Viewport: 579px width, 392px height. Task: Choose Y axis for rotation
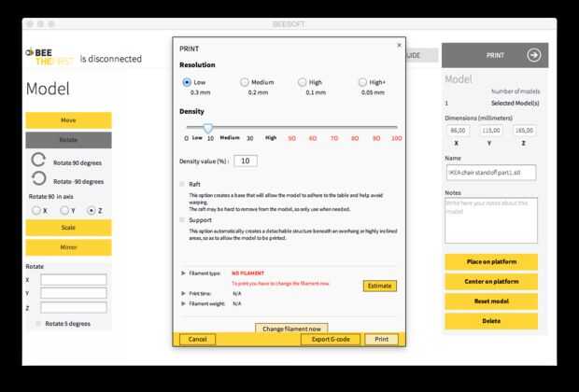64,210
